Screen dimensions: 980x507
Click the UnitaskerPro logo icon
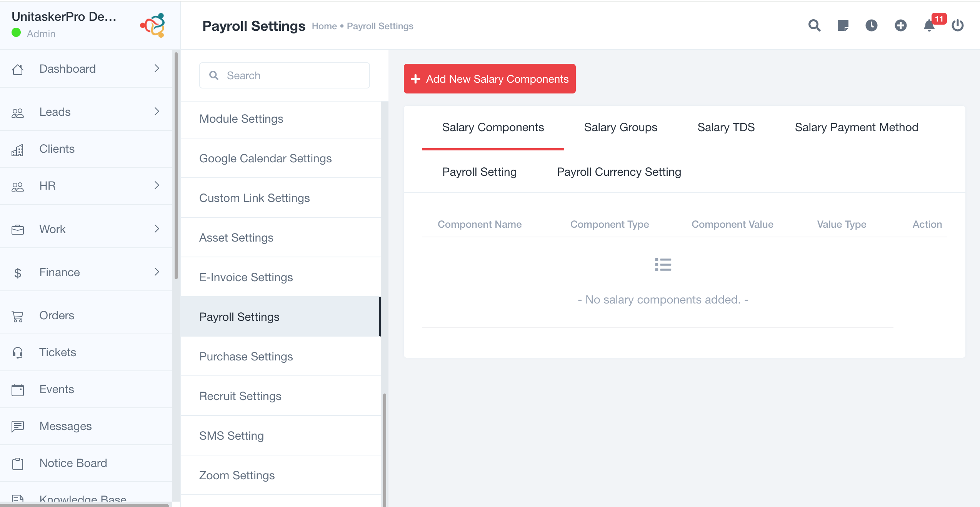153,25
